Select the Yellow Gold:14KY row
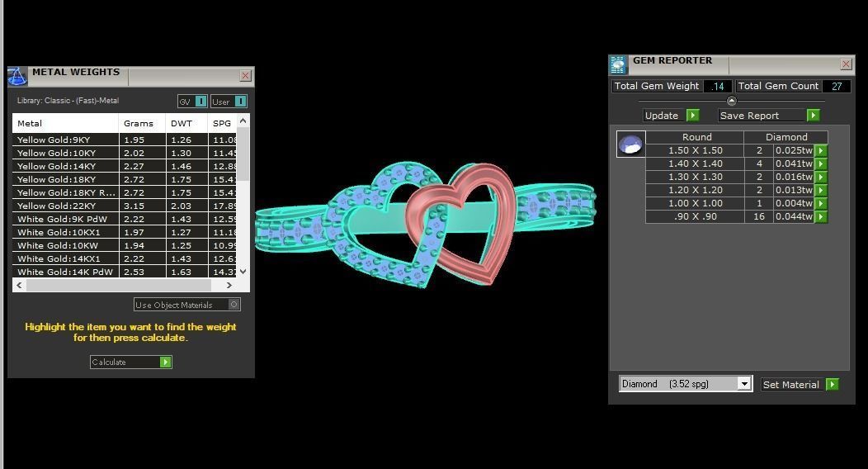This screenshot has height=469, width=868. 125,166
